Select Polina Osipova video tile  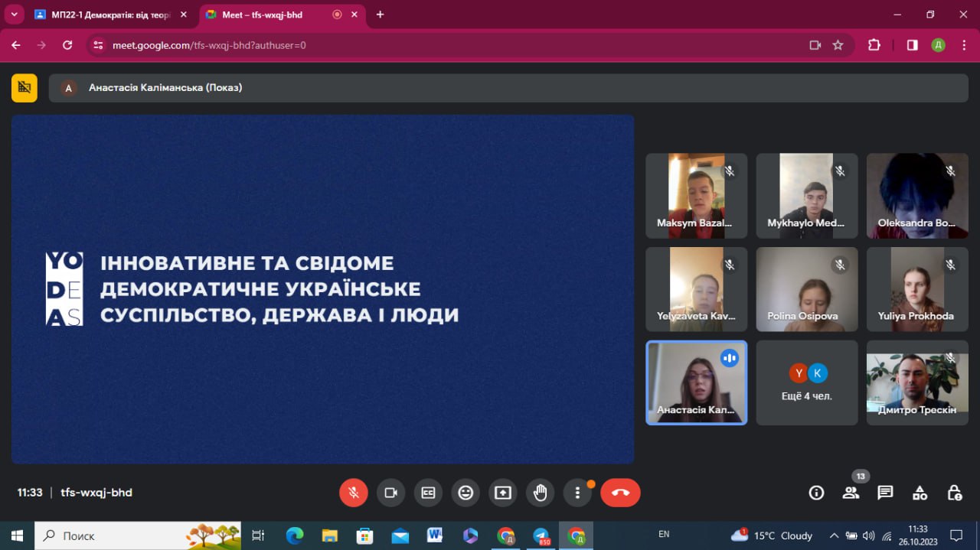point(807,289)
